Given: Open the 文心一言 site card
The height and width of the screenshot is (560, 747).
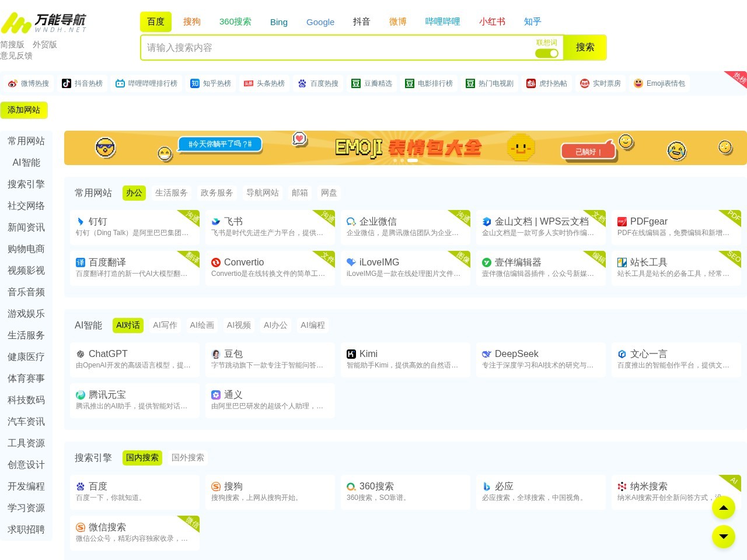Looking at the screenshot, I should (x=676, y=359).
